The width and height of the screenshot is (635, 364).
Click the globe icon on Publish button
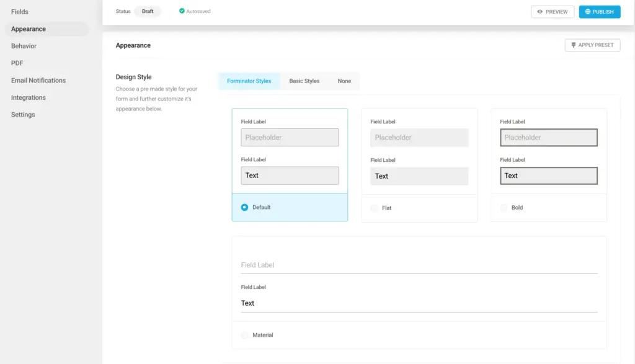[588, 12]
